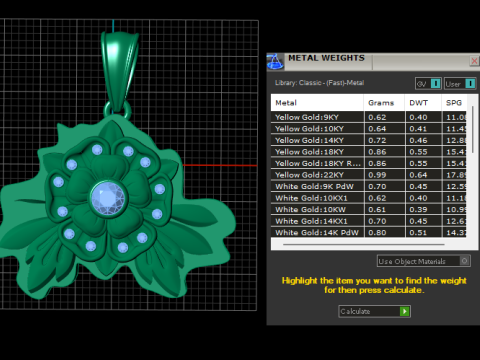Click the Metal Weights flask icon
480x360 pixels.
click(275, 62)
